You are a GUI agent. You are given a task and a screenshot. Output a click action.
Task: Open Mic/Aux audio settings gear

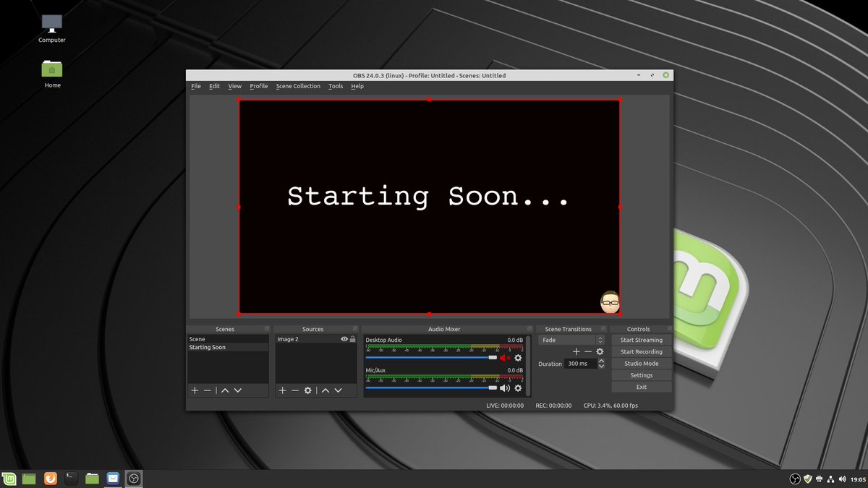(x=518, y=388)
